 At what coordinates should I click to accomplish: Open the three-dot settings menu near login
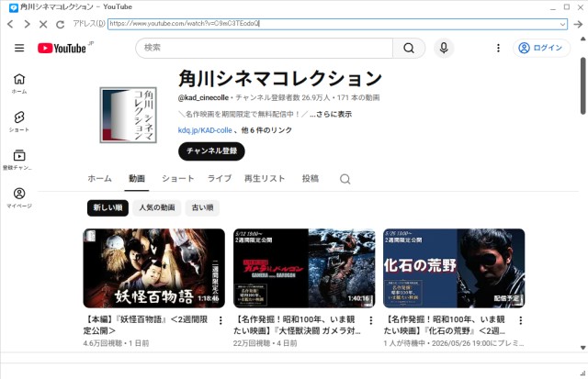click(x=498, y=48)
